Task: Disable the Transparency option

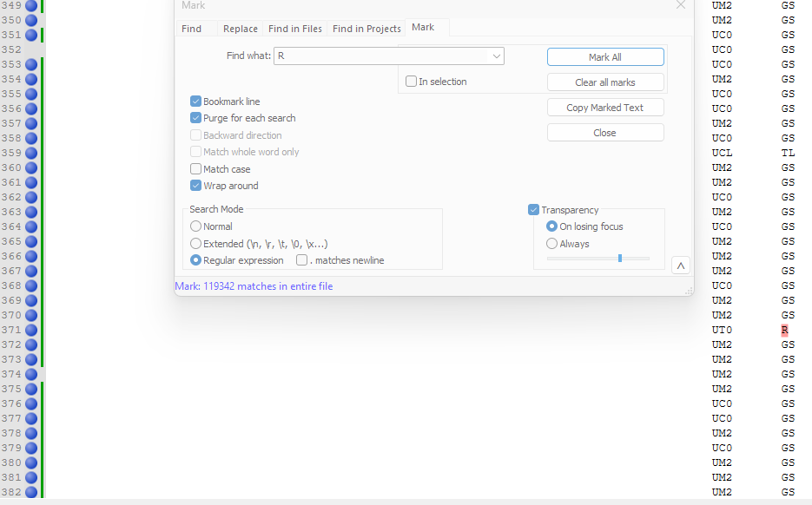Action: [533, 209]
